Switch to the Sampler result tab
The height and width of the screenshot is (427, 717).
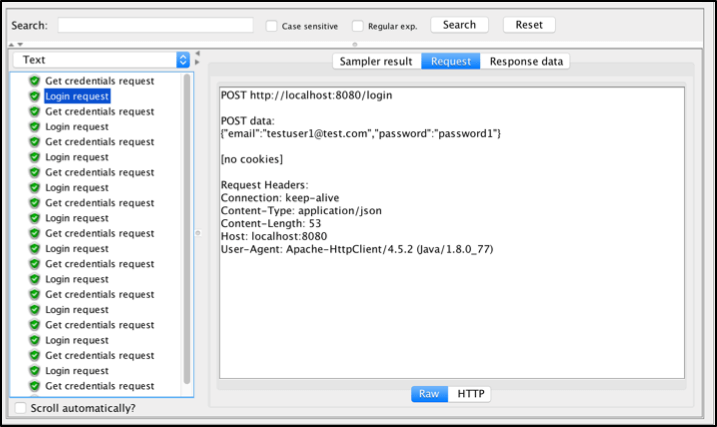pos(376,61)
